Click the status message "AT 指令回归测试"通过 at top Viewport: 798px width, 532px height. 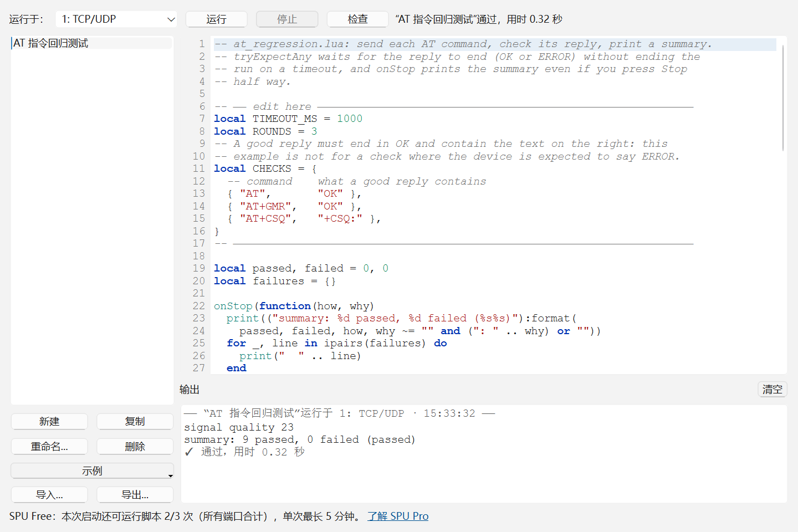479,19
